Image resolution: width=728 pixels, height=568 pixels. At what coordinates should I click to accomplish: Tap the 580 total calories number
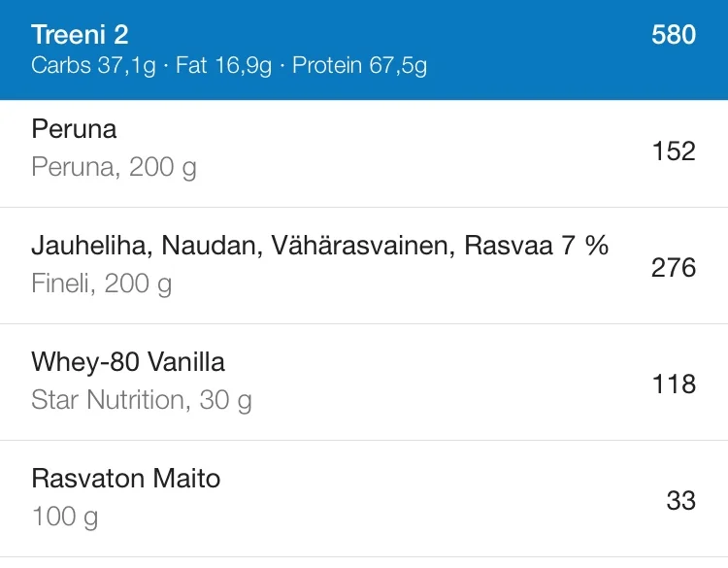(x=674, y=35)
